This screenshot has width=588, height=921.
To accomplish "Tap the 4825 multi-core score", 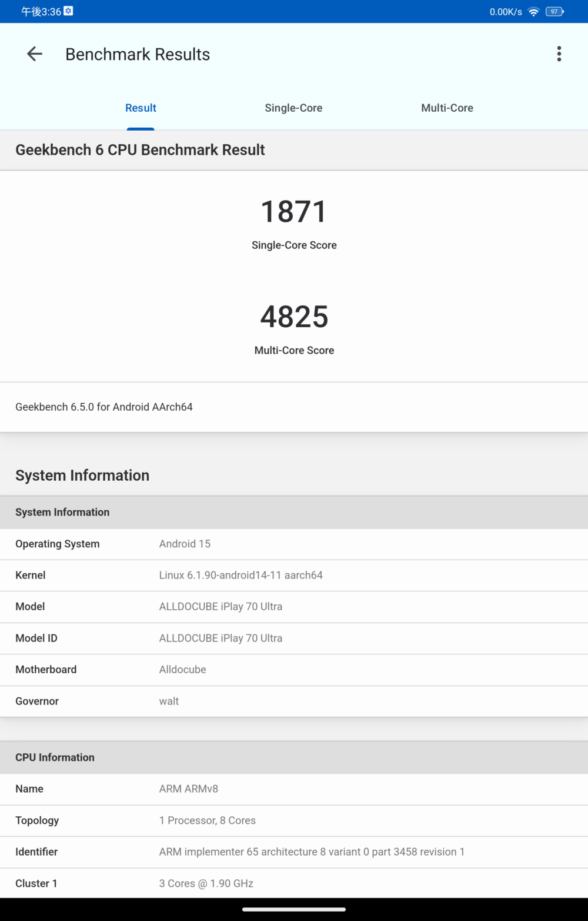I will (x=294, y=317).
